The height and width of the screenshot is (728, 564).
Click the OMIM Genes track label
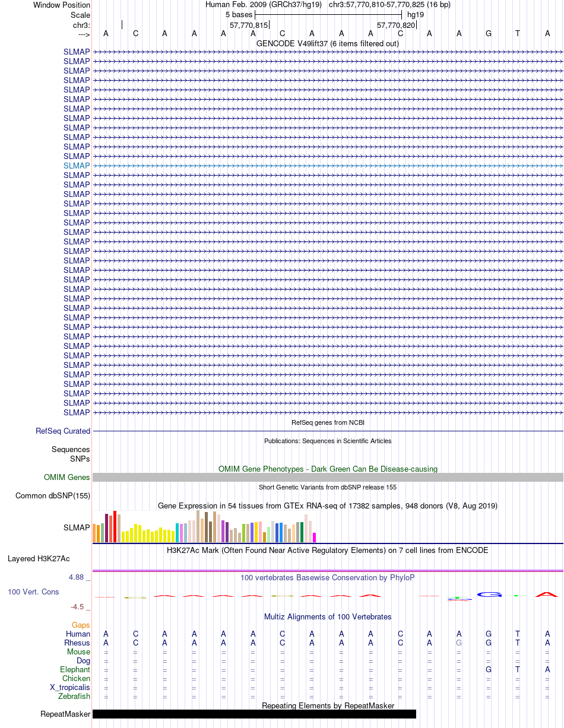point(67,478)
